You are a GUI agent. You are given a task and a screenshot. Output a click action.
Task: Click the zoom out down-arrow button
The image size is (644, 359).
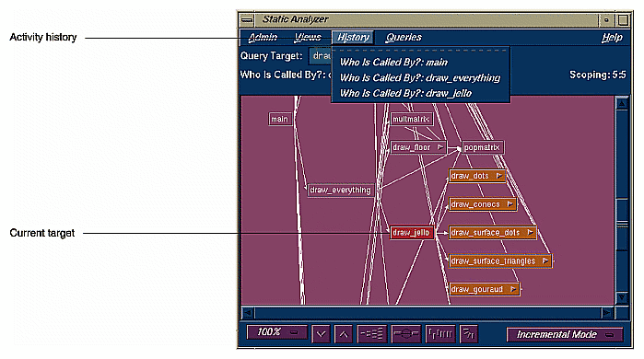[321, 334]
